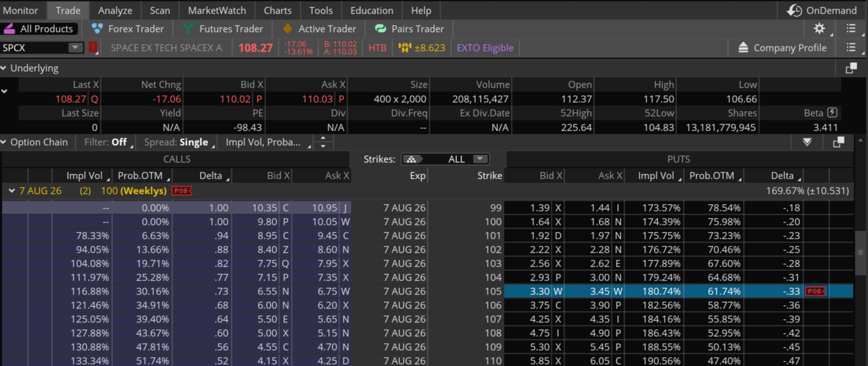Click the 105 put ask price 3.45
The height and width of the screenshot is (366, 868).
[x=600, y=291]
